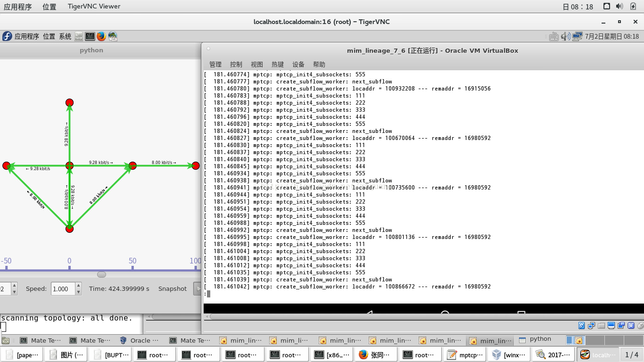Click the 'Time: 424.399999 s' readout
Screen dimensions: 644x362
click(119, 289)
